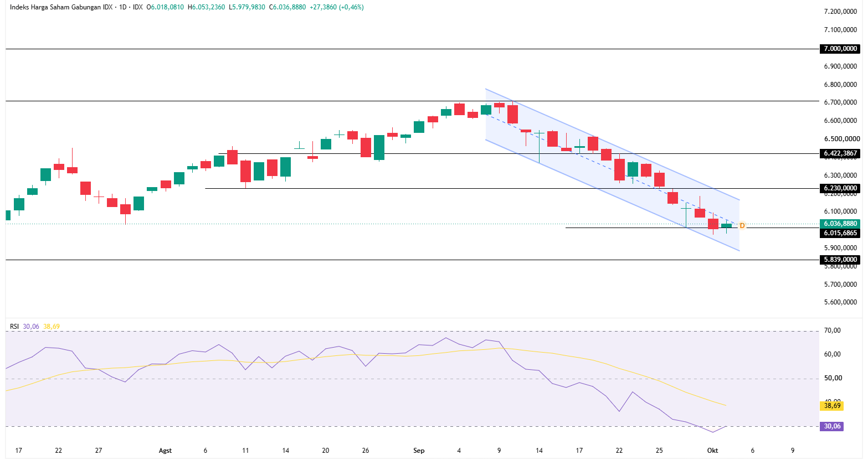Click the 6.600,0000 tick on price axis

841,121
